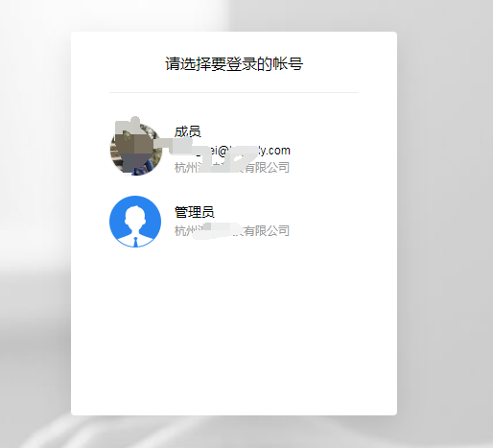The width and height of the screenshot is (493, 448).
Task: Click the 有限公司 text in the member row
Action: pyautogui.click(x=268, y=167)
